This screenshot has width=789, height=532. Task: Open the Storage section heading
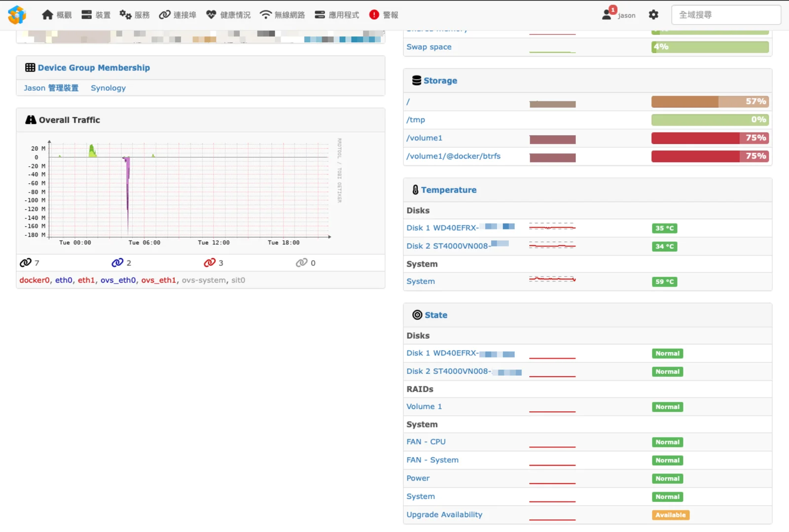(440, 80)
